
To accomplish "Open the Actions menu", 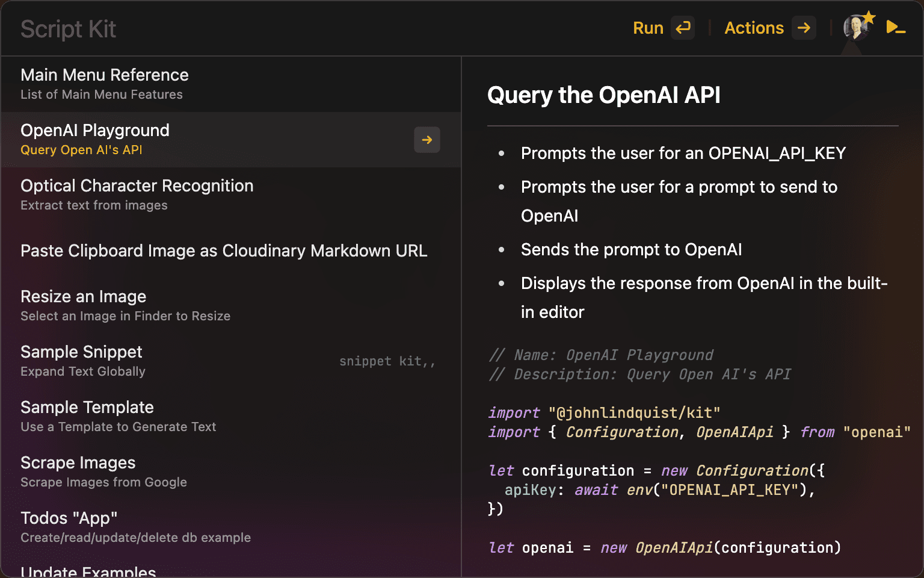I will pos(754,28).
